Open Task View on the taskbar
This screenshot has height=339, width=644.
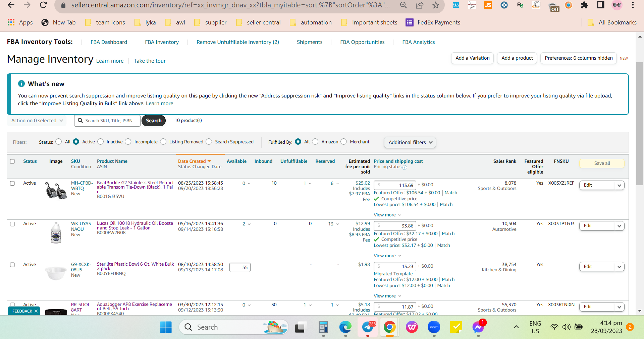(x=301, y=327)
